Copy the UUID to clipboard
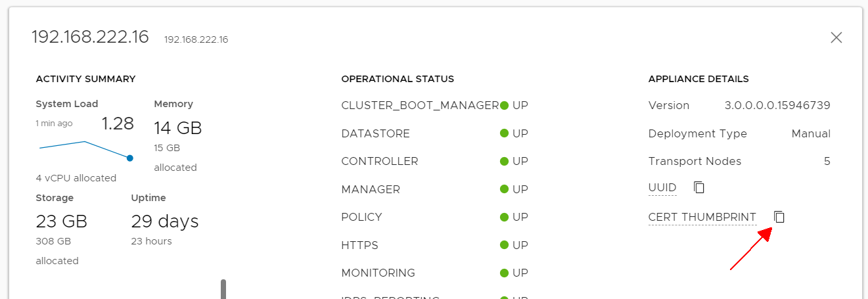 pos(699,188)
